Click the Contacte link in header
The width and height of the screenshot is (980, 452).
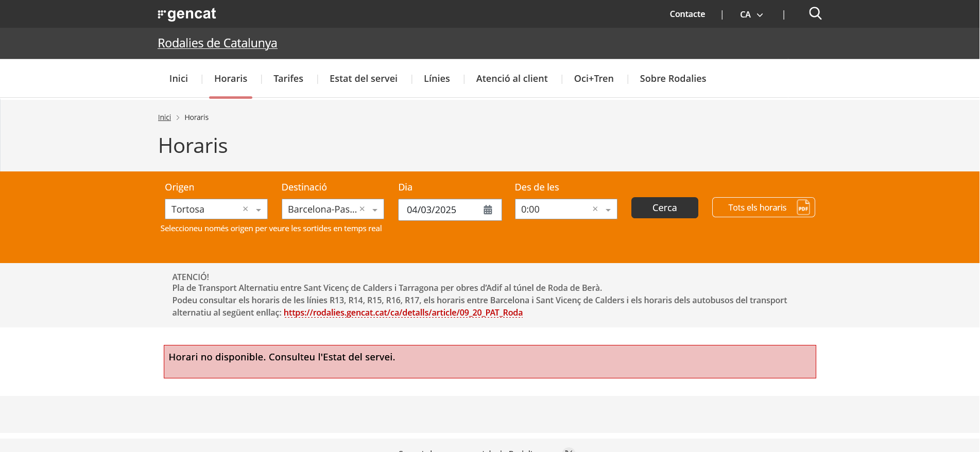coord(687,14)
